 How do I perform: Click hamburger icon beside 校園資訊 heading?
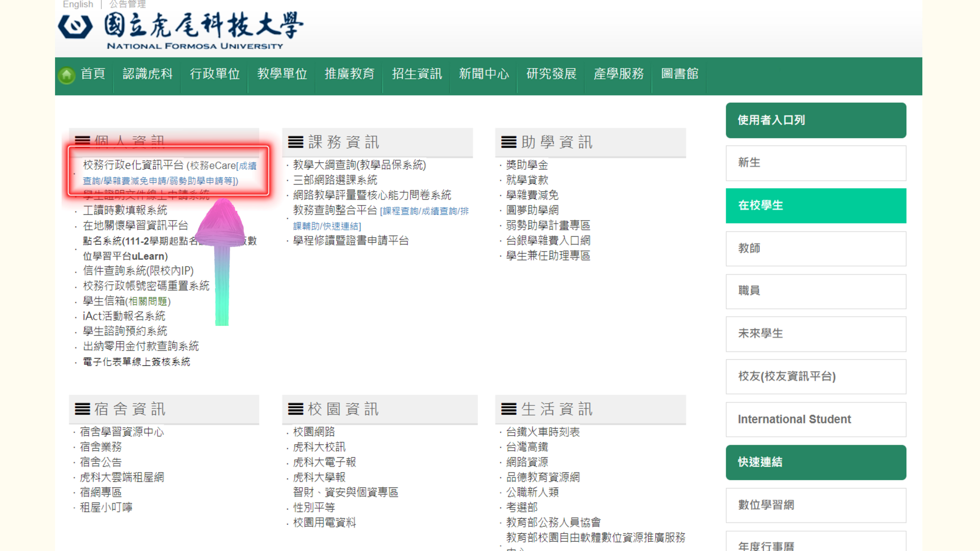point(296,409)
